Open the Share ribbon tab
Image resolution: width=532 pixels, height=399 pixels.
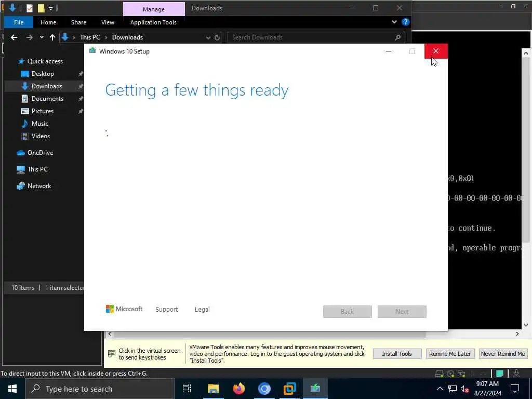coord(78,22)
